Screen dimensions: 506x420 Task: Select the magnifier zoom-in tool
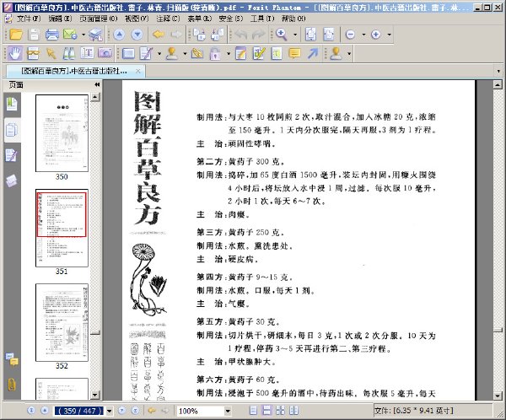281,35
